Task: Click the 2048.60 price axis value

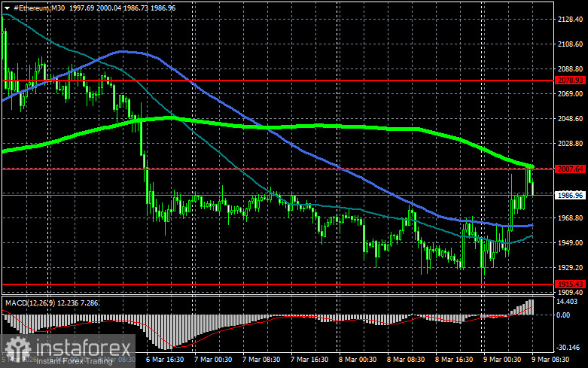Action: [x=571, y=118]
